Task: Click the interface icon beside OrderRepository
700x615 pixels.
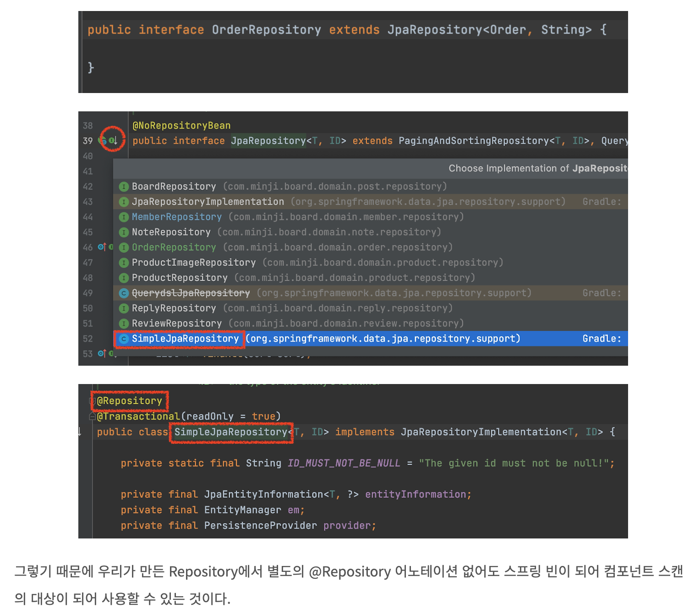Action: pyautogui.click(x=124, y=247)
